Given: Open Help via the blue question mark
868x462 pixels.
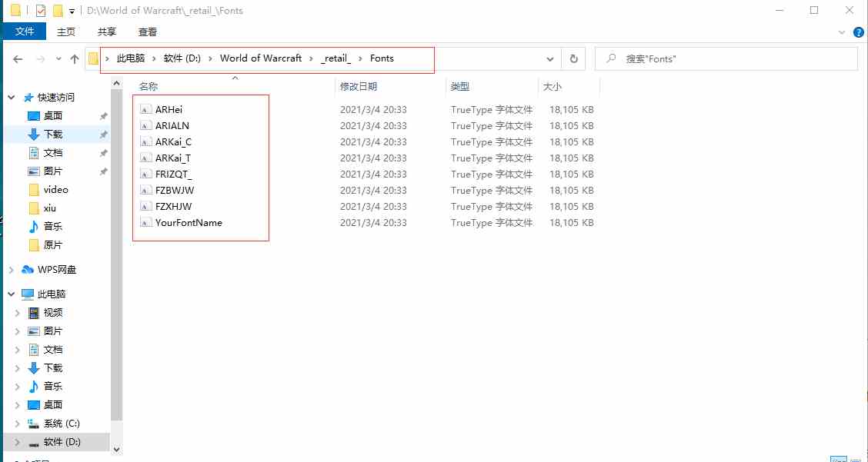Looking at the screenshot, I should (859, 32).
